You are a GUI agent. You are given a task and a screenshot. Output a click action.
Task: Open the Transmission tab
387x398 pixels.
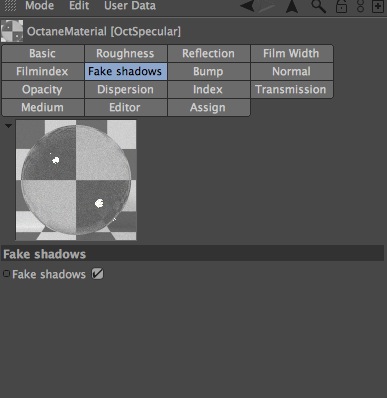click(x=291, y=89)
